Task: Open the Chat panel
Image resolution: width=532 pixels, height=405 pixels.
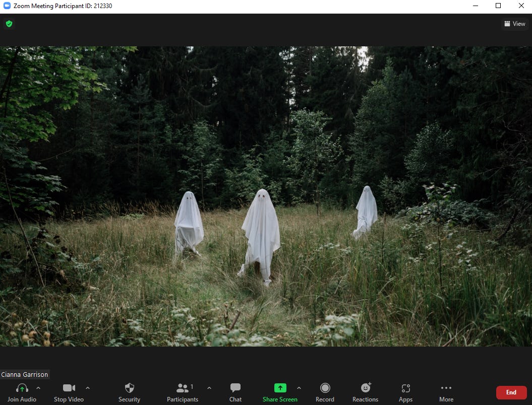Action: coord(235,388)
